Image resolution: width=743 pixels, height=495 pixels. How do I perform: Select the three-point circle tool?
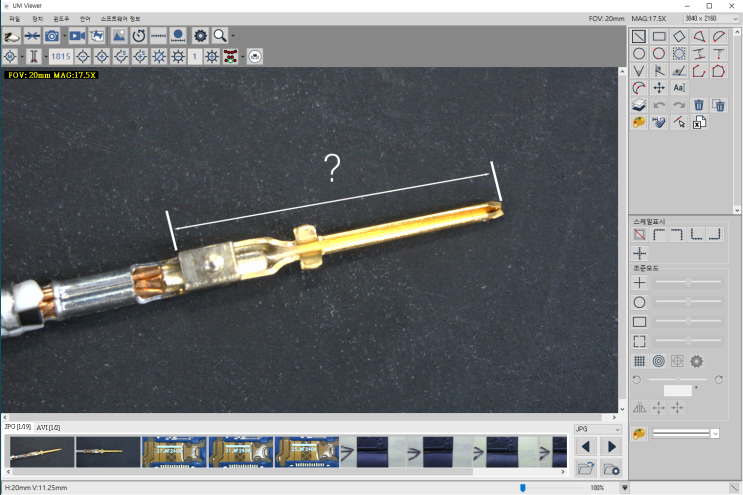pos(659,54)
